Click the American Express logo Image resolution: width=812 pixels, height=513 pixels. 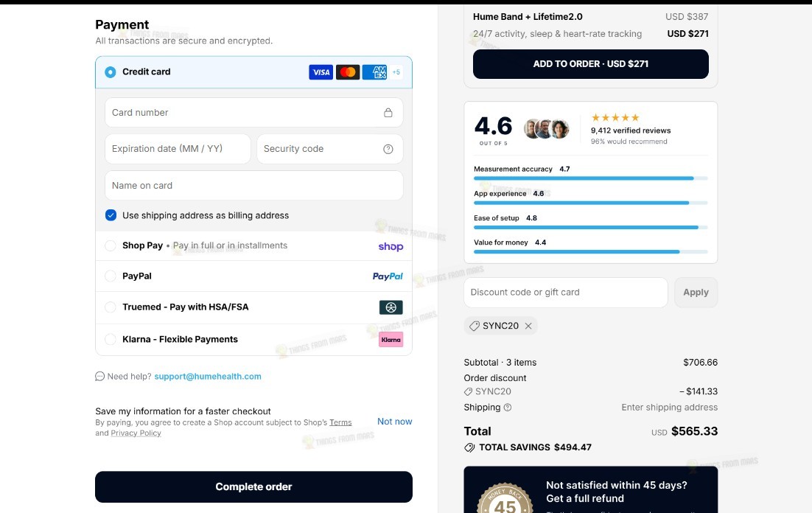coord(375,72)
